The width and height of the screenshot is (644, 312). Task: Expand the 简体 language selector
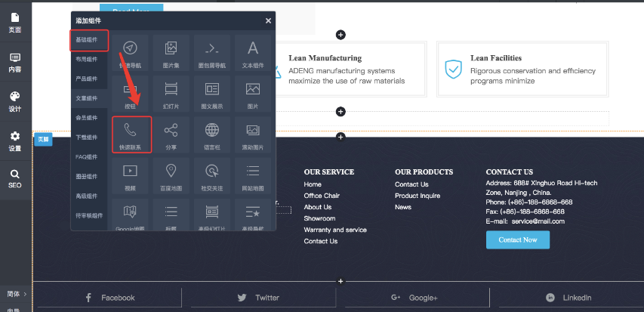point(17,294)
